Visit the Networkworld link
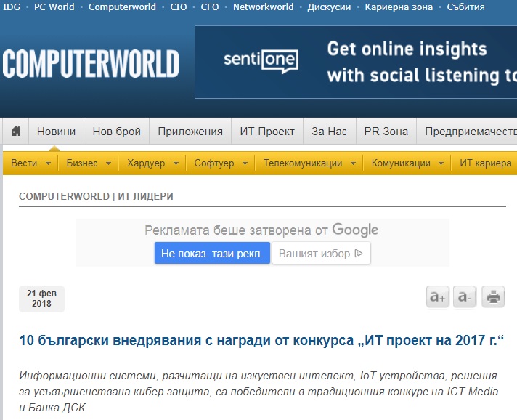The width and height of the screenshot is (517, 420). [x=263, y=7]
